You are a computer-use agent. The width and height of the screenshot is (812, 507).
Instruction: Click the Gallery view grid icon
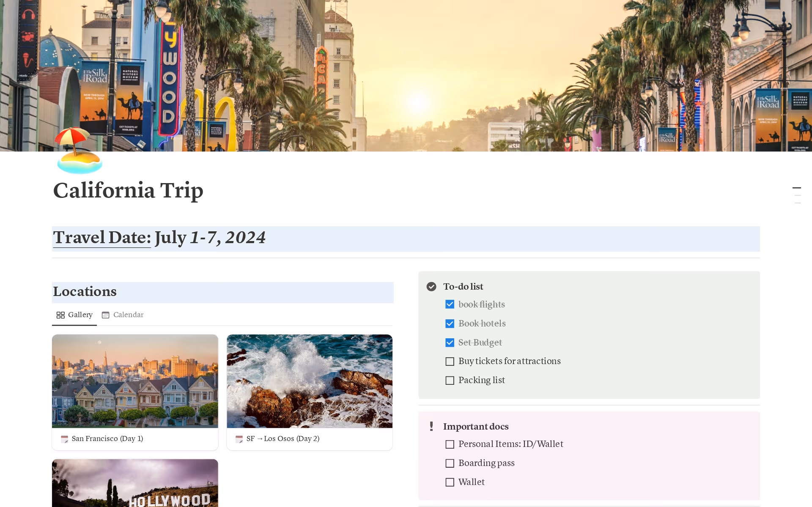[60, 315]
